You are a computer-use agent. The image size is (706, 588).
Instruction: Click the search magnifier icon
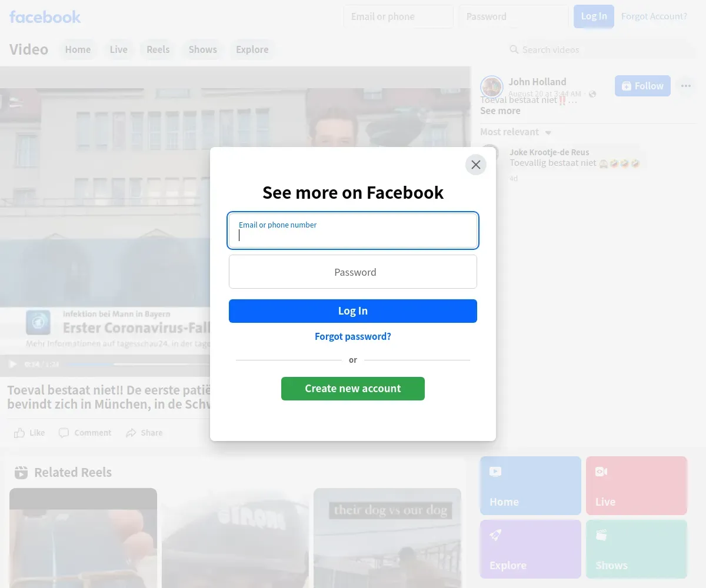point(514,49)
